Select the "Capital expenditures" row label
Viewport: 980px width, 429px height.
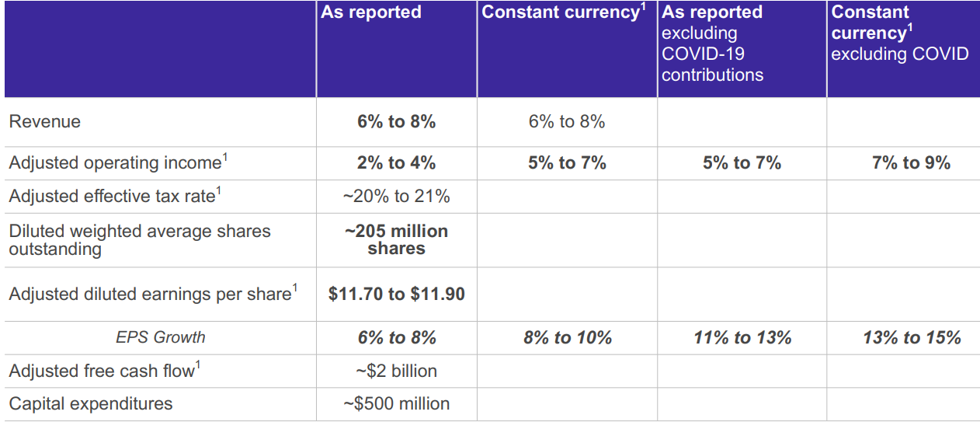(x=91, y=404)
